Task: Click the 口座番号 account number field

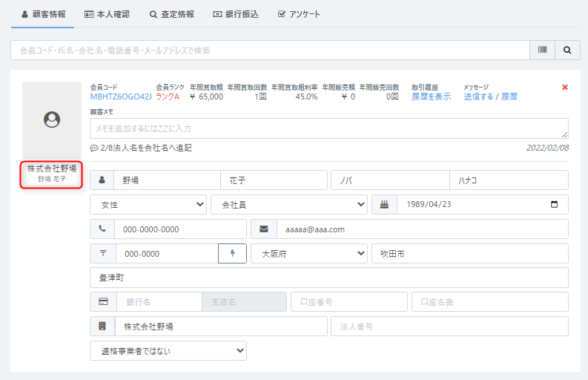Action: click(x=349, y=302)
